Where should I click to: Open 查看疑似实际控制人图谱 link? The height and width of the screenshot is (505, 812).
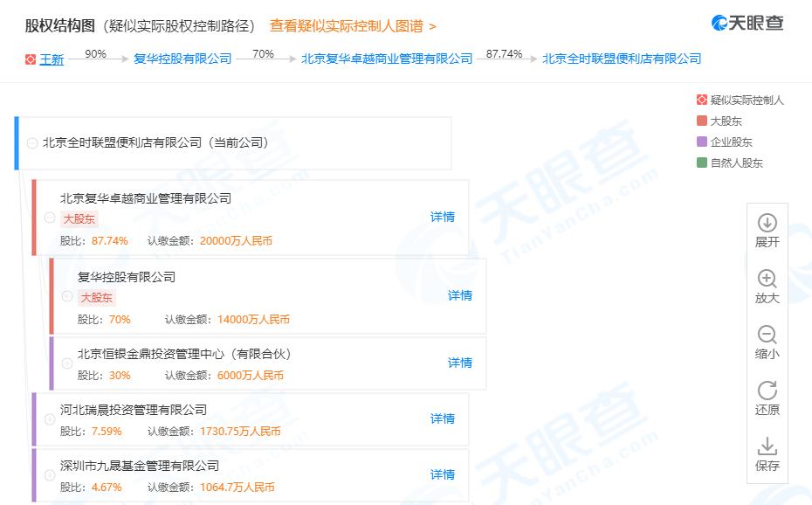pos(353,26)
